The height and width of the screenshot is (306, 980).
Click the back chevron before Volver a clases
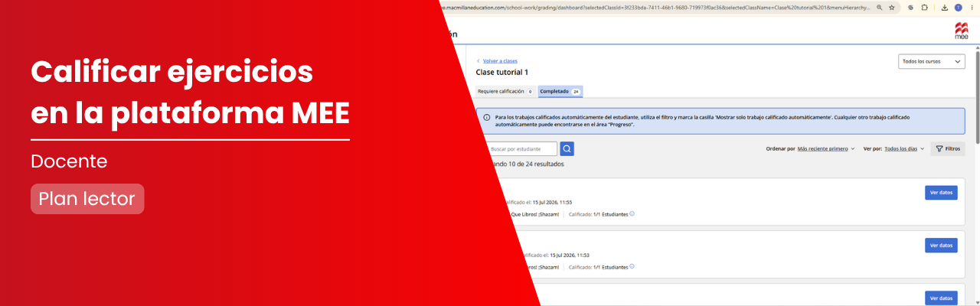(479, 60)
